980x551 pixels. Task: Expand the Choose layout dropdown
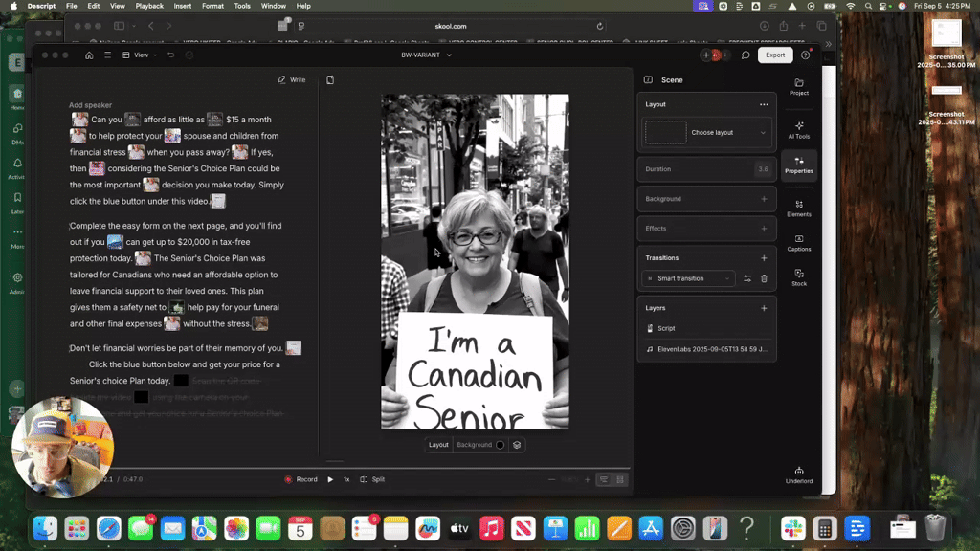tap(707, 132)
